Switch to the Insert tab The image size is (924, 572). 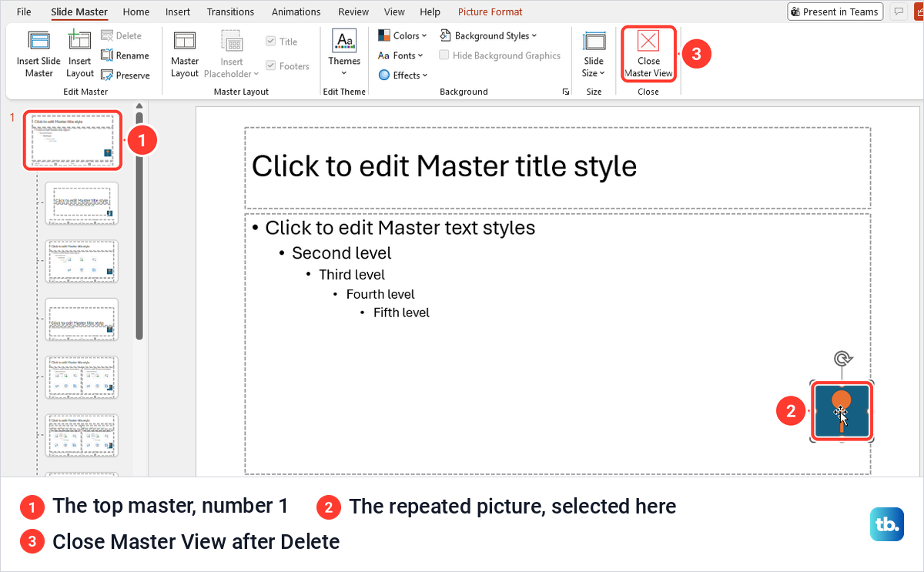(178, 12)
